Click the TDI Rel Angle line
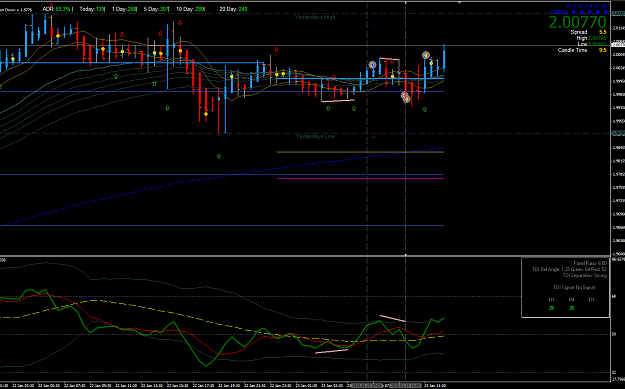Image resolution: width=625 pixels, height=389 pixels. click(570, 269)
